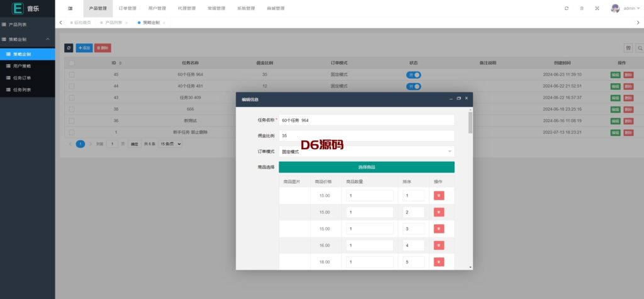Check the checkbox for row ID 36
The height and width of the screenshot is (299, 644).
tap(72, 121)
